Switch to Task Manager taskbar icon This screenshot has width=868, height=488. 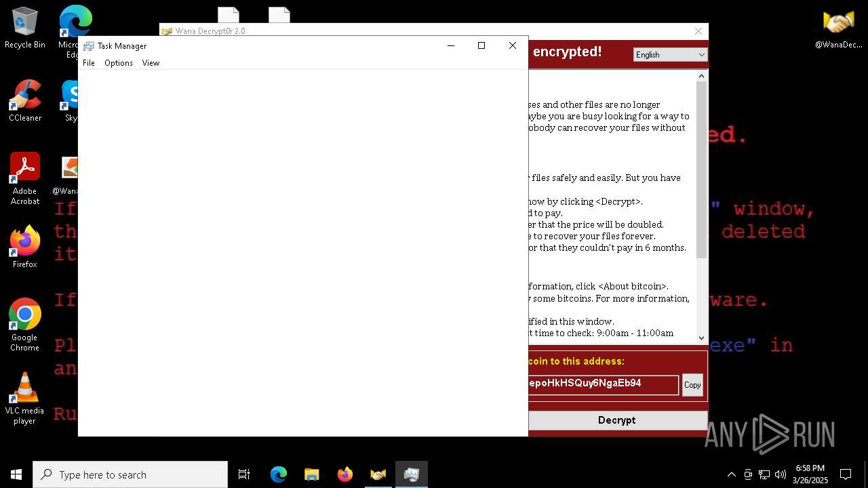[x=411, y=474]
